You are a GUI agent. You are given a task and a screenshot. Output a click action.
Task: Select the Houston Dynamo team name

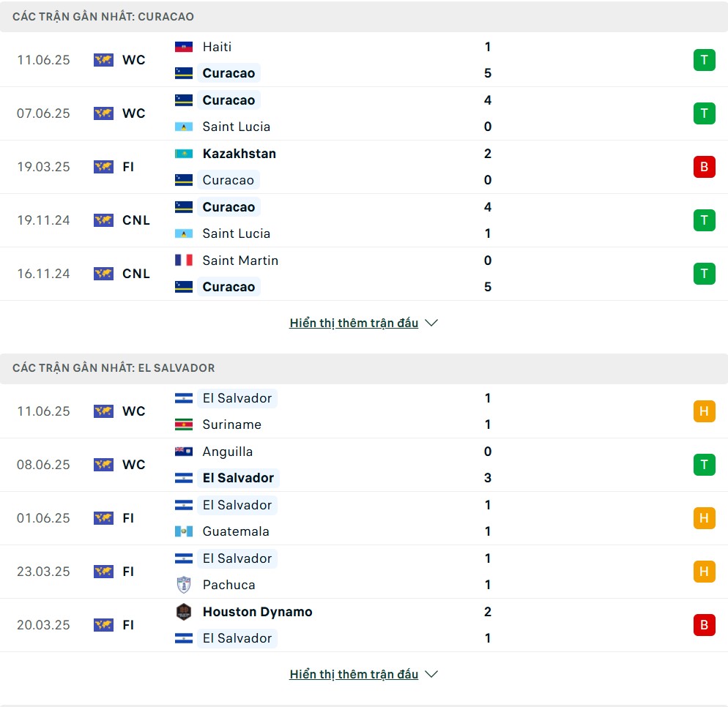[257, 611]
